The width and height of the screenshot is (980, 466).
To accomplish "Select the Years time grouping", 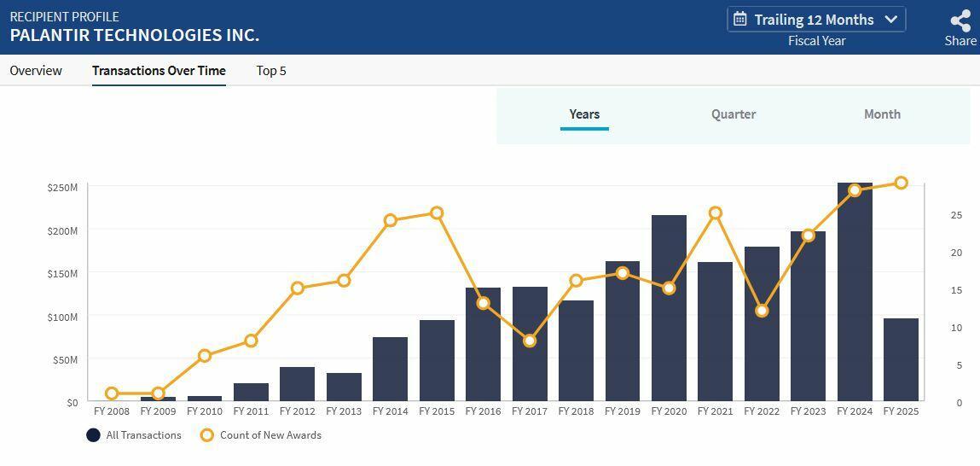I will (x=584, y=114).
